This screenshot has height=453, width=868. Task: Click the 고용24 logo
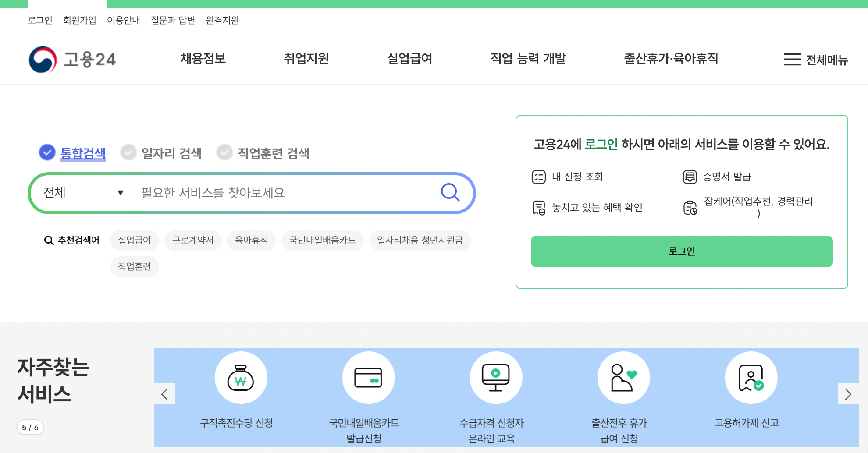click(x=72, y=59)
